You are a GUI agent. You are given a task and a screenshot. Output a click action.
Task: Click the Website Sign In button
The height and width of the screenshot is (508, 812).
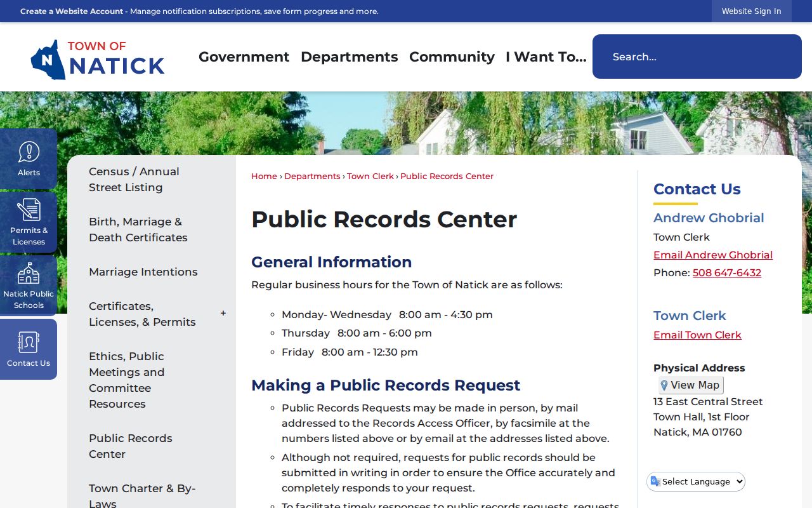751,11
